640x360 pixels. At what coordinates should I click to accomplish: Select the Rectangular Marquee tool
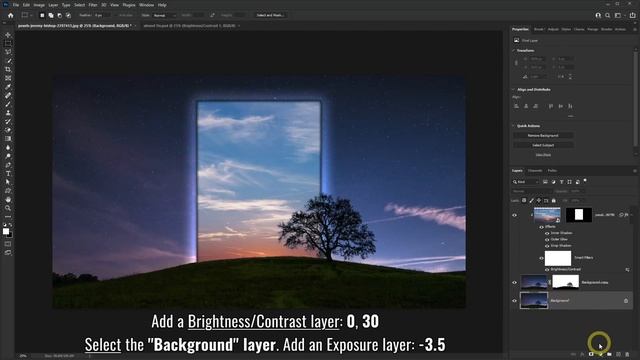[8, 43]
